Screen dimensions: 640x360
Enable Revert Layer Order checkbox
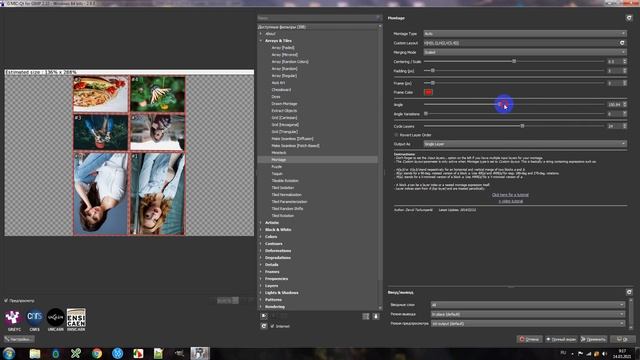(396, 135)
